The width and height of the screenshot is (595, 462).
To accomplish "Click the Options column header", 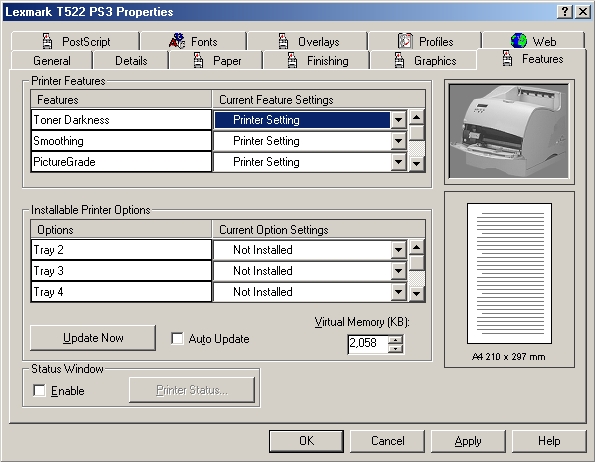I will pyautogui.click(x=121, y=229).
